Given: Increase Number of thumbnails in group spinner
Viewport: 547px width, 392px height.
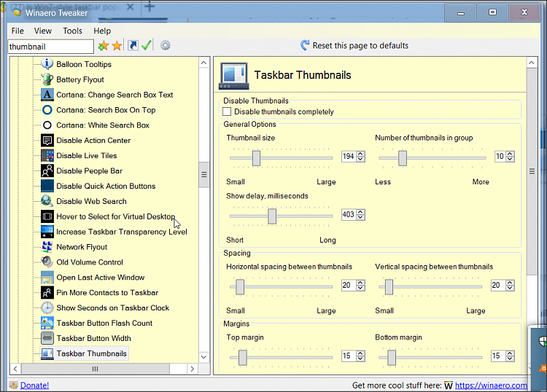Looking at the screenshot, I should (511, 154).
